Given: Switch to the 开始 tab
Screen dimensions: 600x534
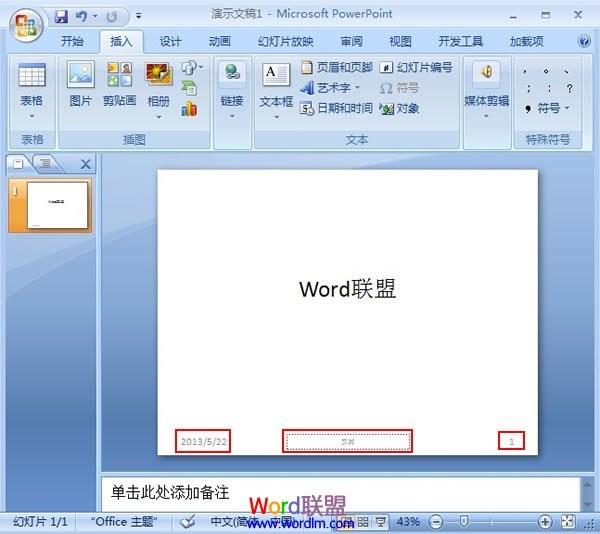Looking at the screenshot, I should [x=72, y=41].
